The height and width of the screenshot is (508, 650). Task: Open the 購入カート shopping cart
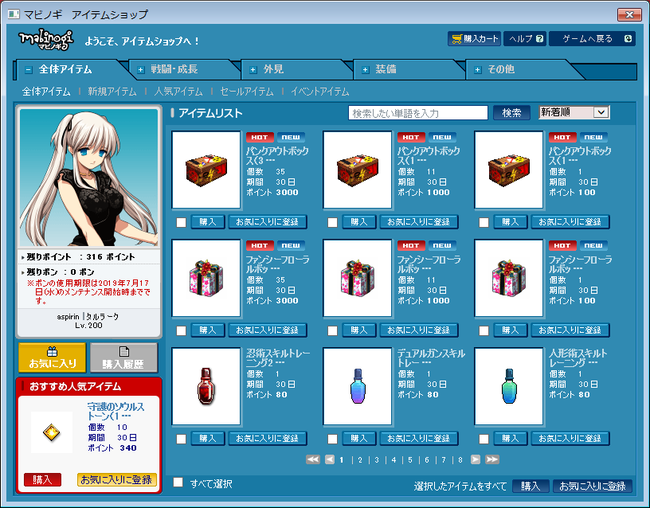pos(474,39)
